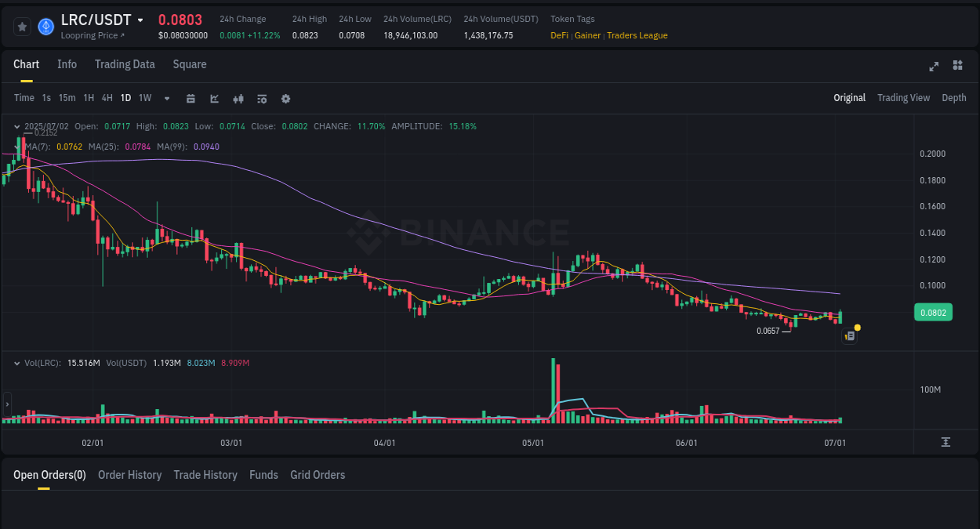Image resolution: width=980 pixels, height=529 pixels.
Task: Click the Loopring coin logo icon
Action: pos(45,26)
